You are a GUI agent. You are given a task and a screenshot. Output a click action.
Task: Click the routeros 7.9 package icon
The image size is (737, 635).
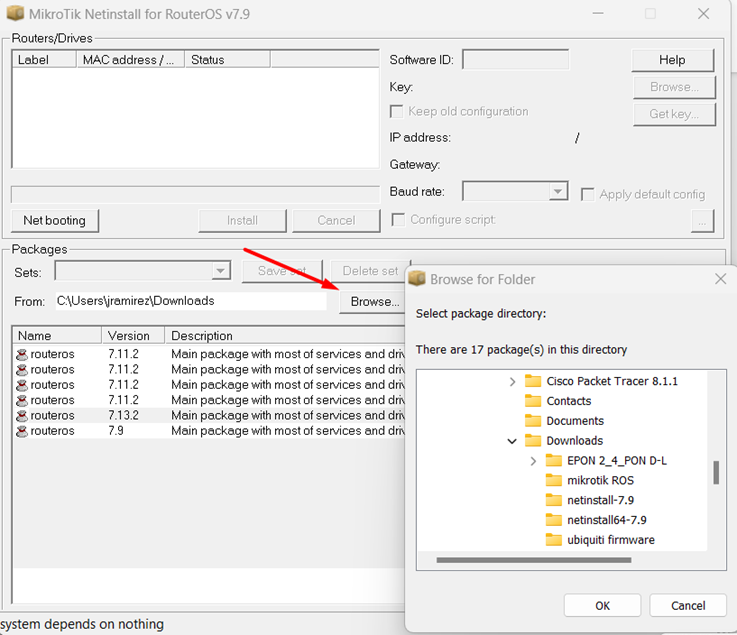[21, 431]
